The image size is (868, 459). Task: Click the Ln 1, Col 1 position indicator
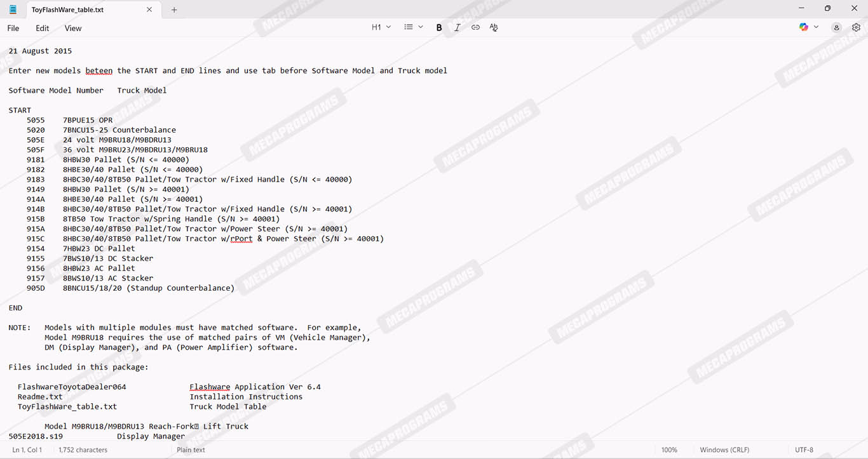[27, 449]
